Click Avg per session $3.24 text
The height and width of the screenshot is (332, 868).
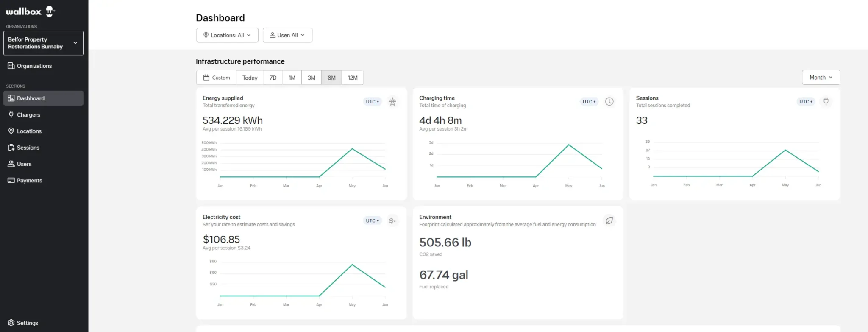(226, 248)
